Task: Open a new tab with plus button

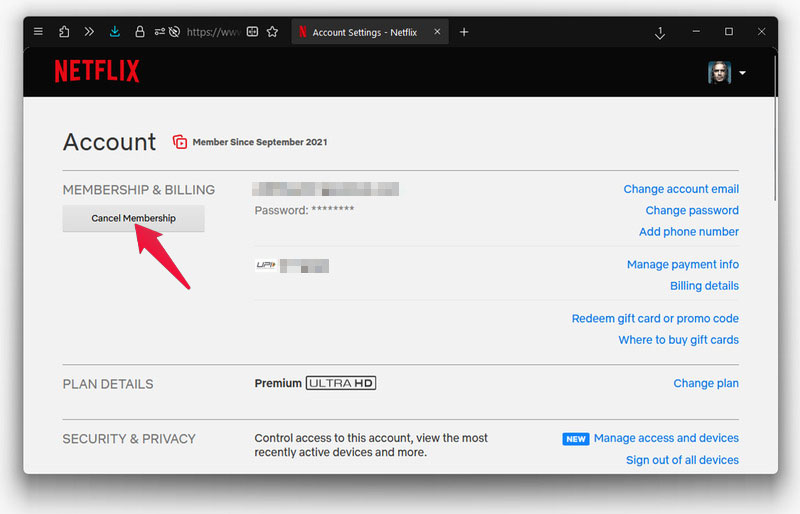Action: tap(464, 32)
